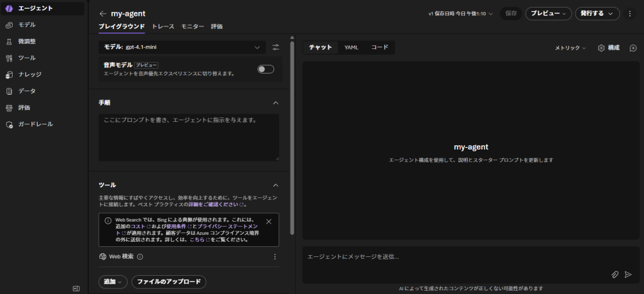Image resolution: width=644 pixels, height=294 pixels.
Task: Open the more options menu in the header
Action: [x=630, y=14]
